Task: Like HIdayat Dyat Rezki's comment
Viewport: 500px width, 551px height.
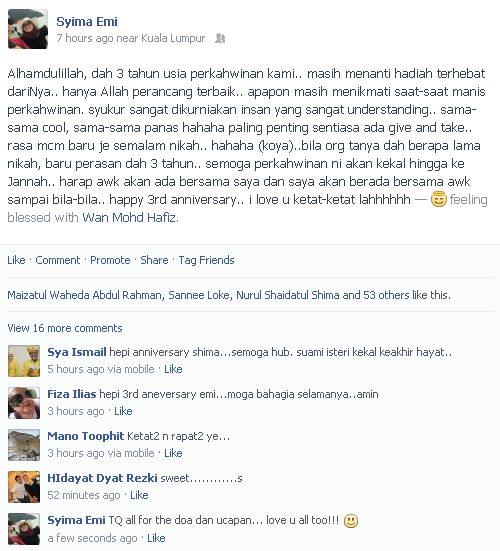Action: pos(139,495)
